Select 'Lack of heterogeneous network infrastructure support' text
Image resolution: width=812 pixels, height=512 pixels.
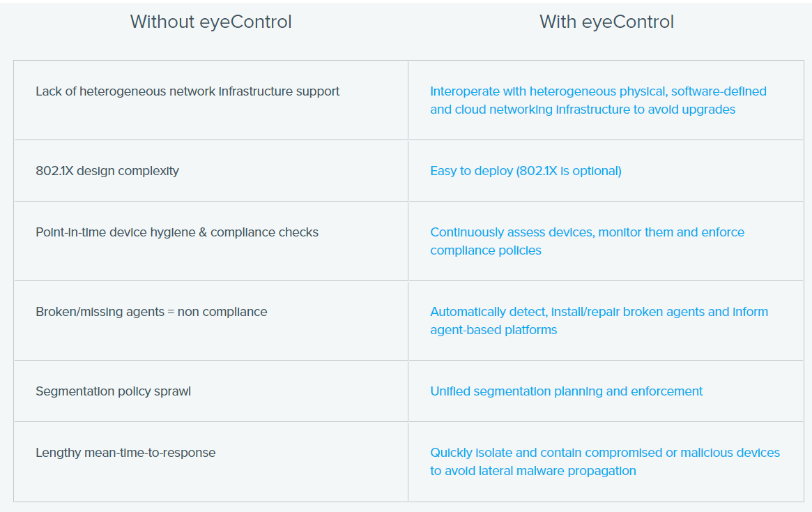point(187,91)
